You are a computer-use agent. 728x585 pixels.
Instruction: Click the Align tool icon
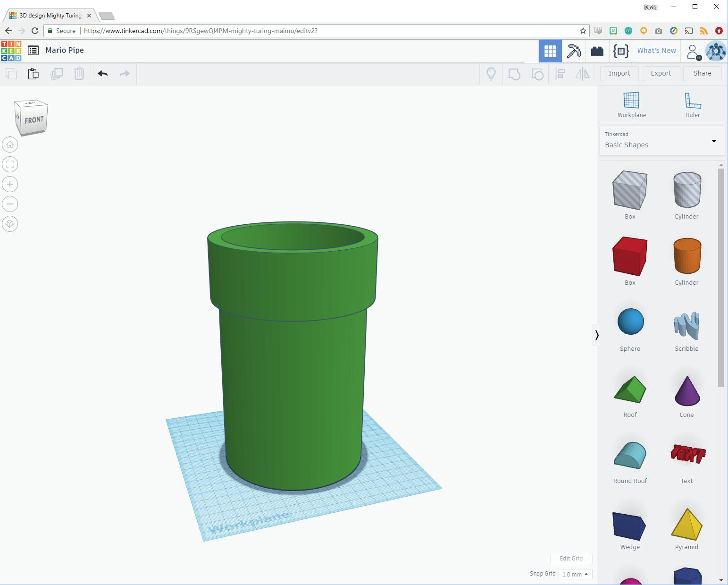[x=561, y=74]
